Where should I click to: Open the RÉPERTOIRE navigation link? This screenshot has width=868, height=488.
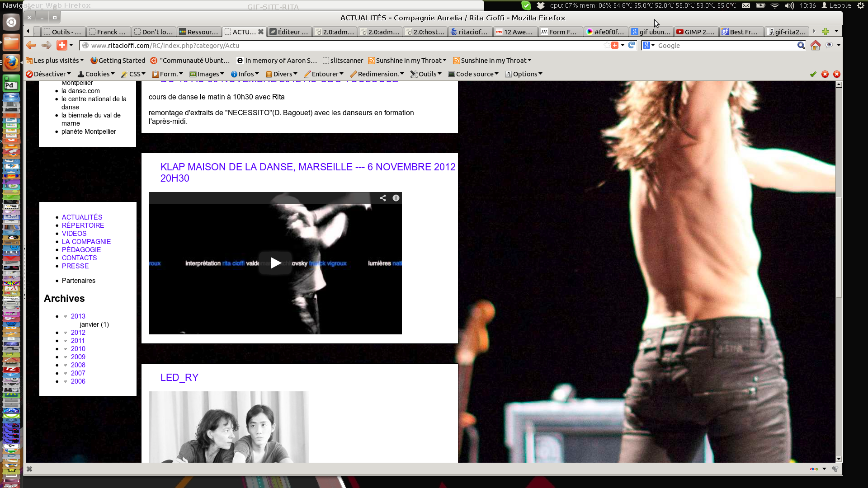click(x=83, y=225)
